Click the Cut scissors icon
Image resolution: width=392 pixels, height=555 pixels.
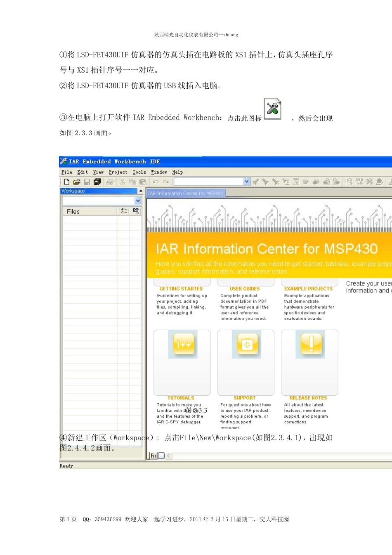tap(122, 182)
